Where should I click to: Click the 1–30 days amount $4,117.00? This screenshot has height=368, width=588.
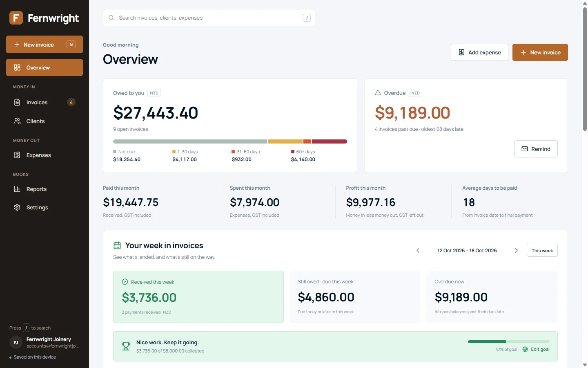click(x=185, y=159)
